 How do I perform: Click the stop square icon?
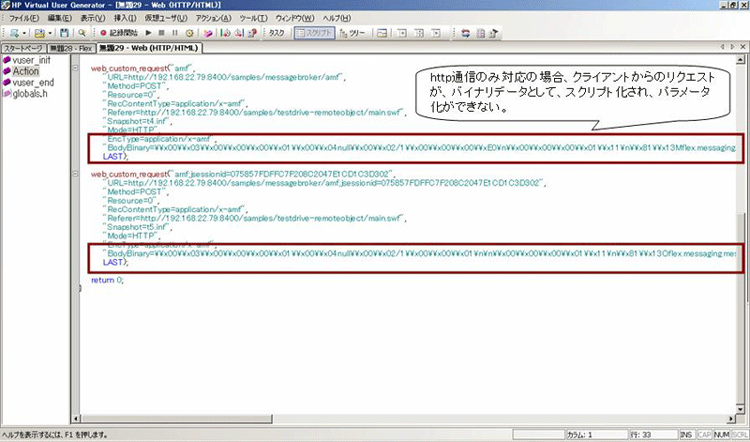click(162, 33)
